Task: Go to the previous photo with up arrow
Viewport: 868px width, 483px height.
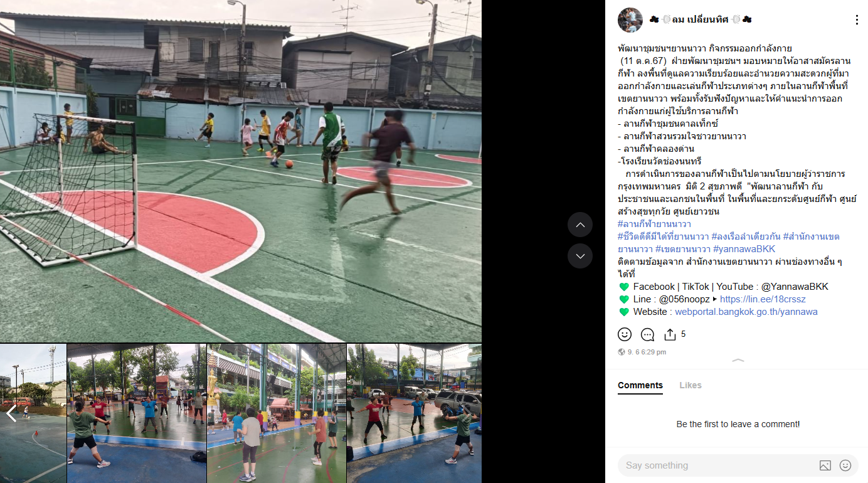Action: tap(580, 225)
